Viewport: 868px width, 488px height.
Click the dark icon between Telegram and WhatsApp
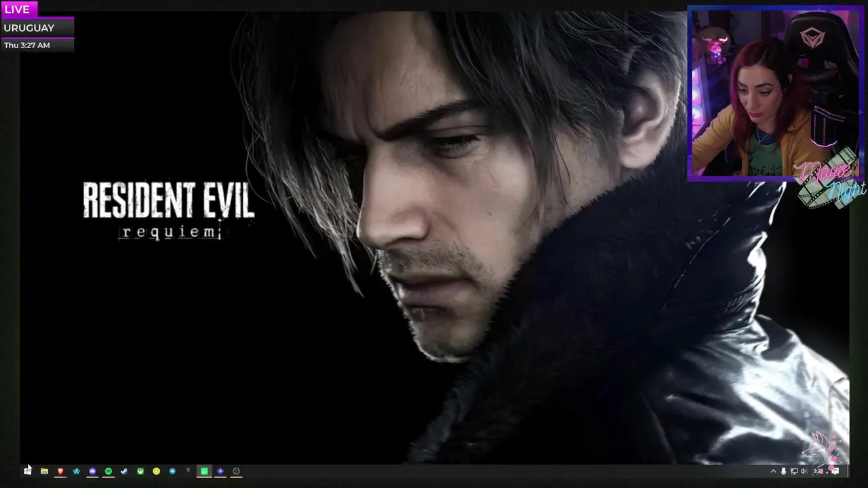click(x=189, y=470)
